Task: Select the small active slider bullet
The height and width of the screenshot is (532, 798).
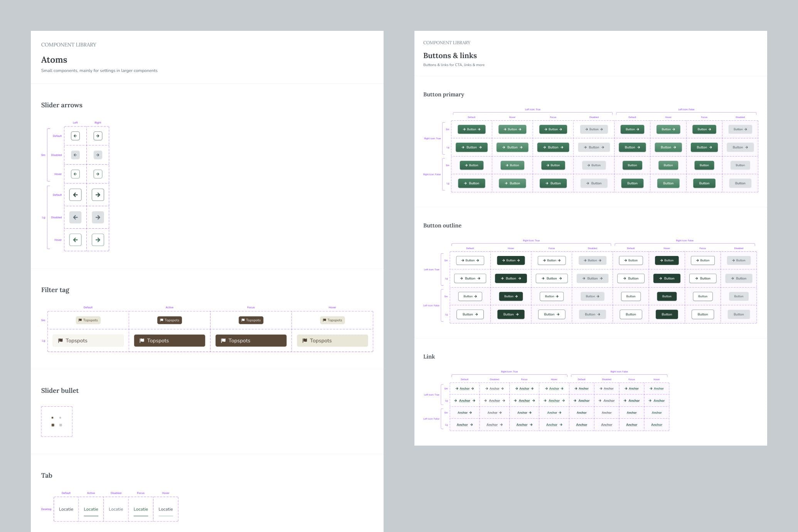Action: tap(52, 417)
